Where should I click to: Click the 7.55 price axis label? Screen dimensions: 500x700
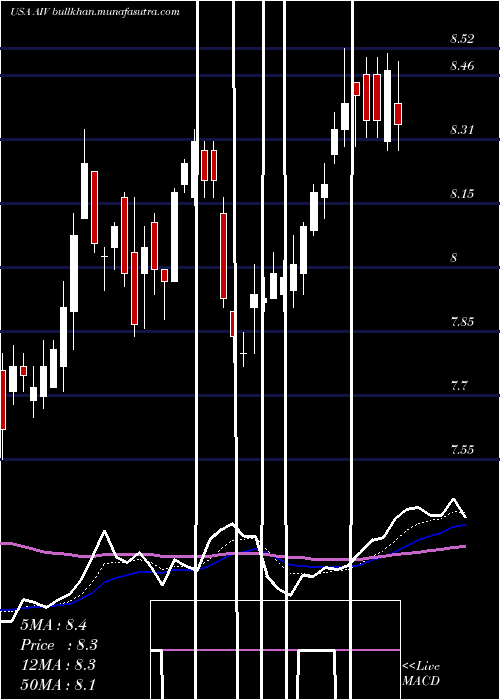click(462, 449)
